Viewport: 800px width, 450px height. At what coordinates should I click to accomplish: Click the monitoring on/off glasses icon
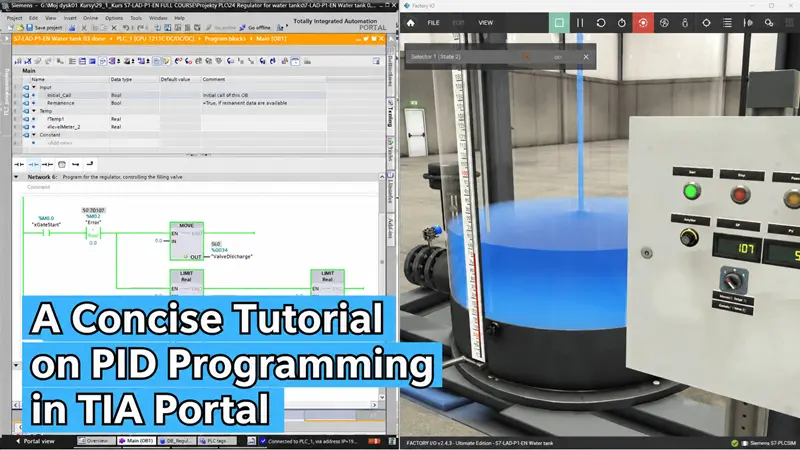click(x=295, y=61)
